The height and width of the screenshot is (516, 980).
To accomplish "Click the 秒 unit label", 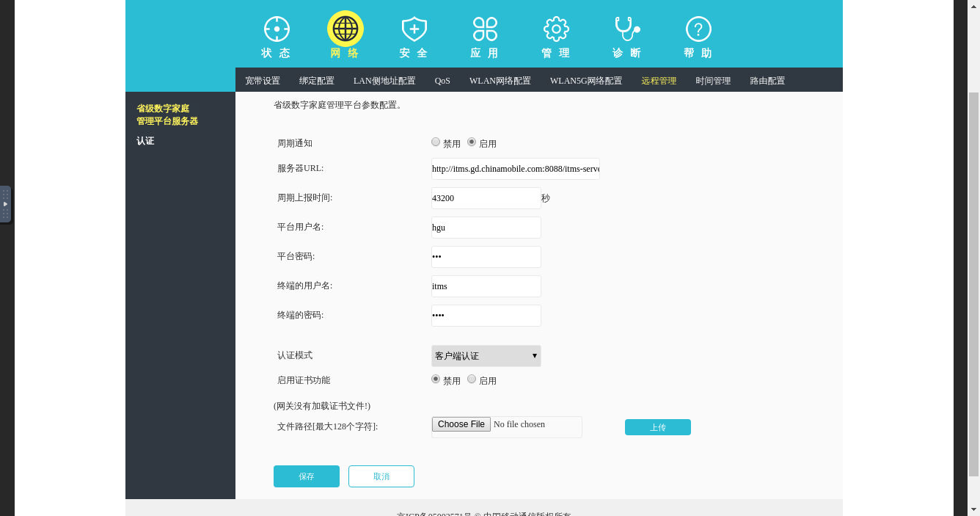I will [x=546, y=198].
